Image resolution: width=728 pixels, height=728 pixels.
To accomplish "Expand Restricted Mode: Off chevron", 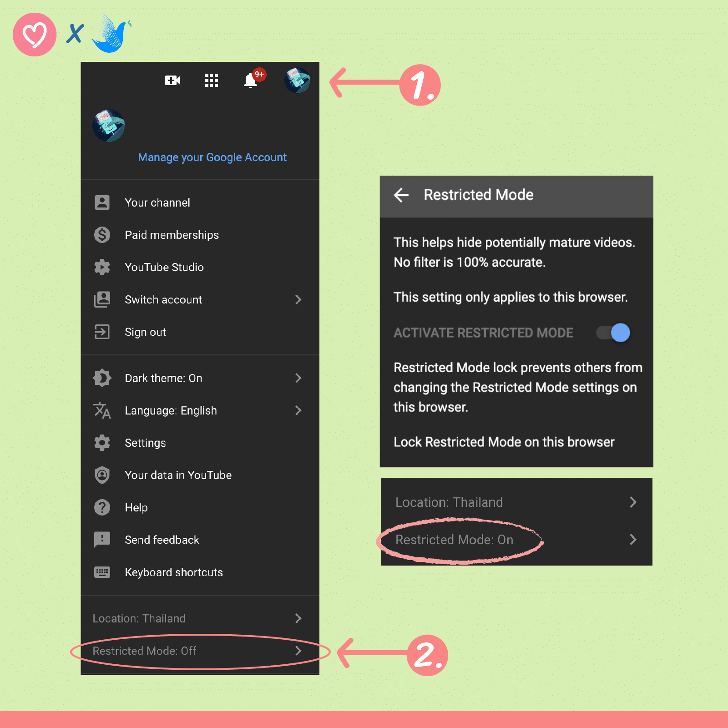I will [x=298, y=651].
